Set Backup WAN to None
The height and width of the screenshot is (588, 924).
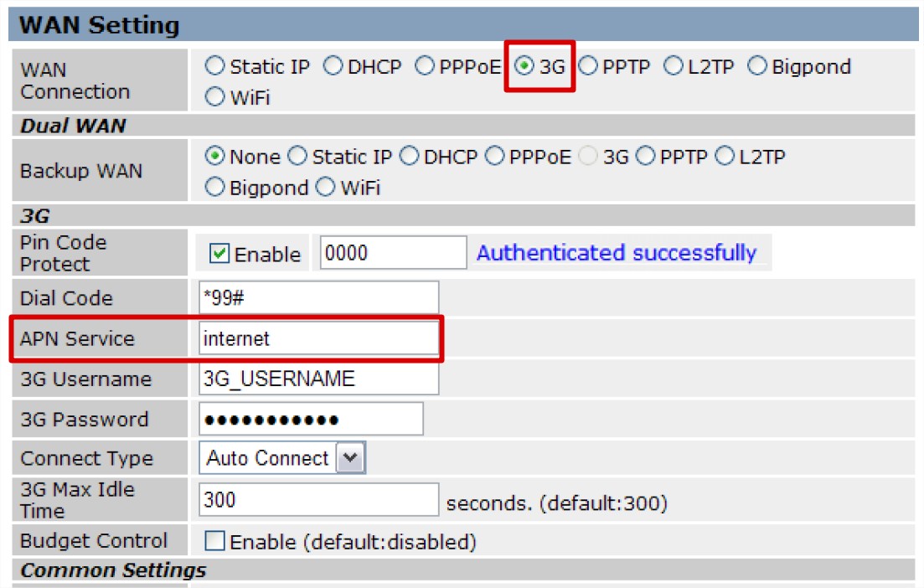tap(215, 157)
